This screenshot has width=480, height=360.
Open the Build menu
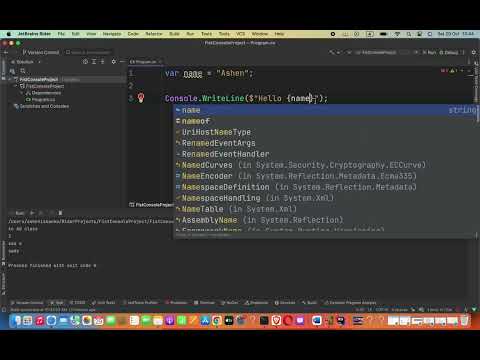[174, 34]
